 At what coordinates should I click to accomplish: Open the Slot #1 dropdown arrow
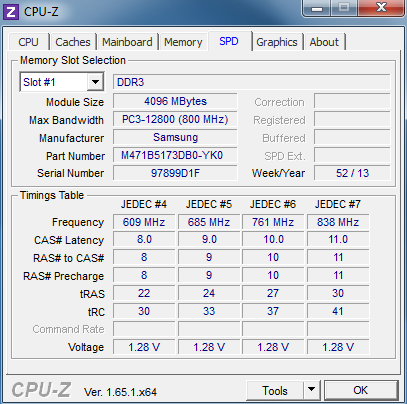click(95, 82)
